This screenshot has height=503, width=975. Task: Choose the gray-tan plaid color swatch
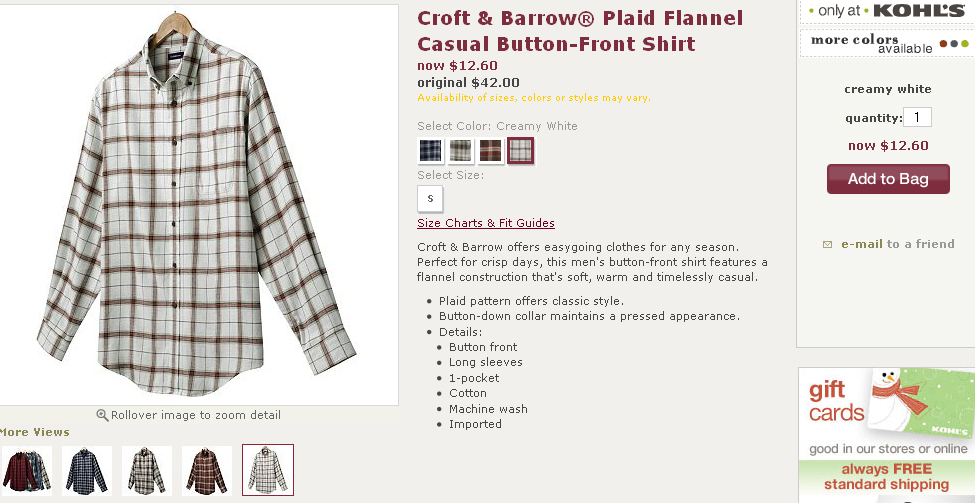pyautogui.click(x=460, y=151)
